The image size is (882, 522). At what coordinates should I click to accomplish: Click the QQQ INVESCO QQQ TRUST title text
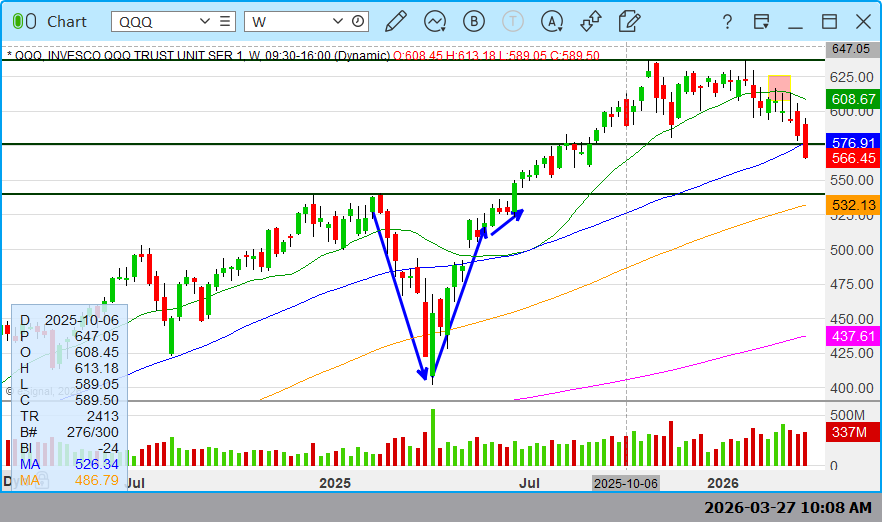click(x=197, y=55)
